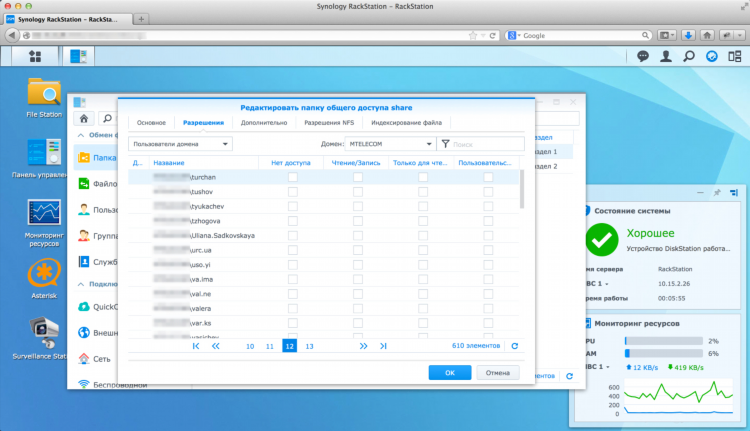Switch to Индексирование файла tab

pyautogui.click(x=407, y=123)
